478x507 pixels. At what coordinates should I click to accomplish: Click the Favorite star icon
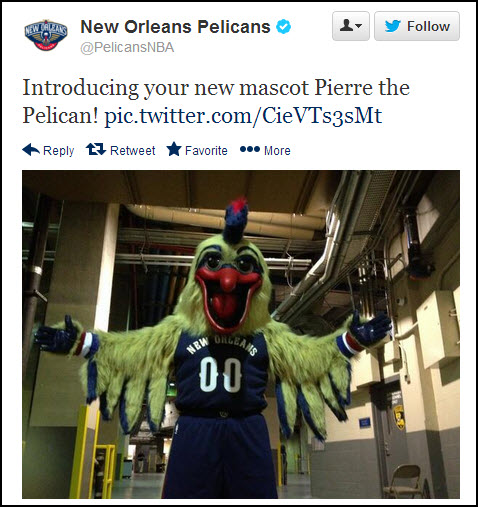(174, 149)
